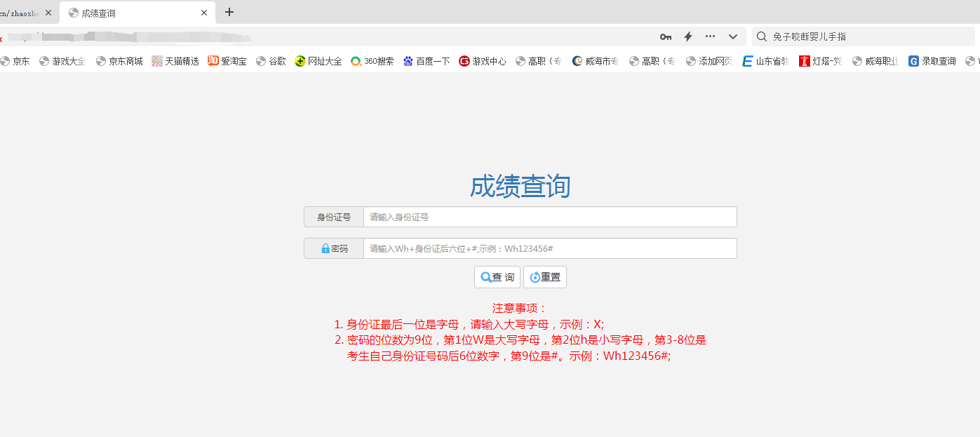This screenshot has width=980, height=437.
Task: Focus the 身份证号 input field
Action: tap(549, 217)
